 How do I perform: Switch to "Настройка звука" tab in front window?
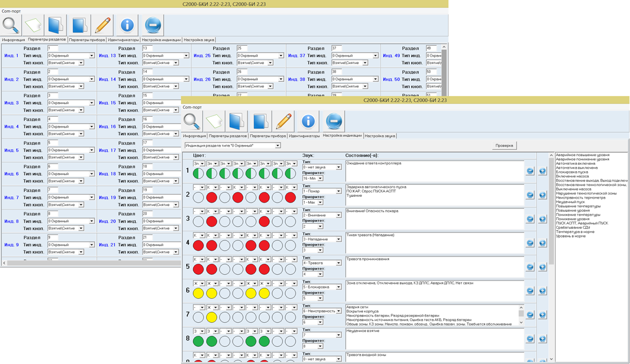pyautogui.click(x=379, y=136)
